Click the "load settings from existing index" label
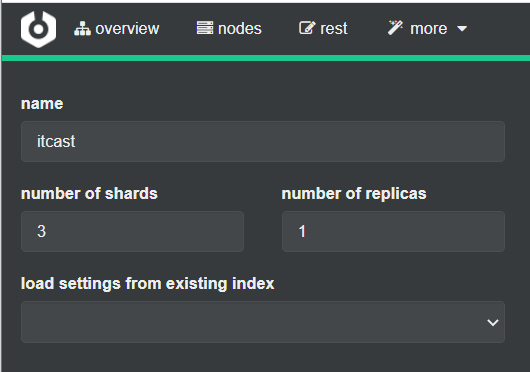Viewport: 530px width, 372px height. pyautogui.click(x=147, y=283)
